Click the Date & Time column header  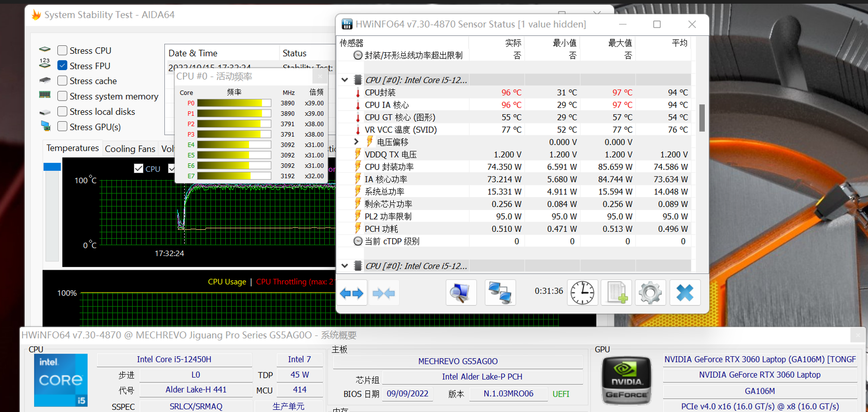(x=193, y=53)
